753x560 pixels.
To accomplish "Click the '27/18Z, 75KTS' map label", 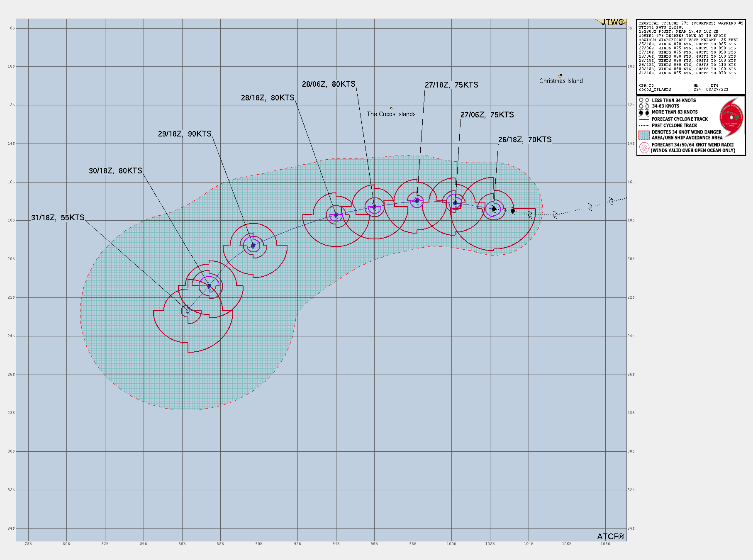I will [451, 85].
